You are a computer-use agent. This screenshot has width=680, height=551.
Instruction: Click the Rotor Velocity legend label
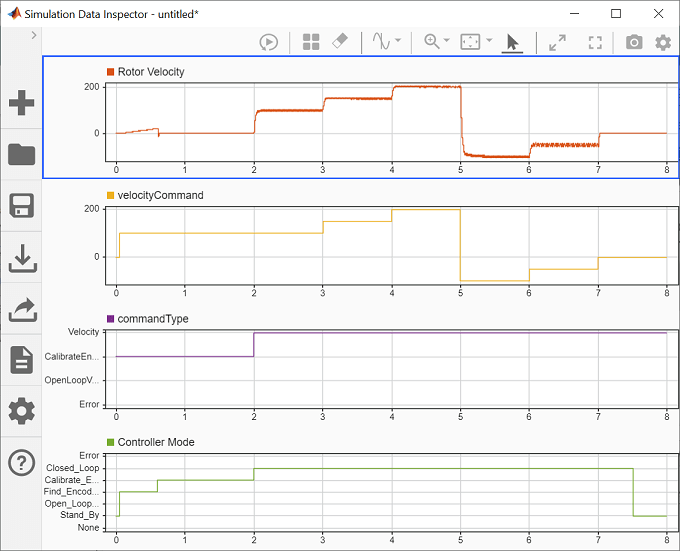coord(151,72)
